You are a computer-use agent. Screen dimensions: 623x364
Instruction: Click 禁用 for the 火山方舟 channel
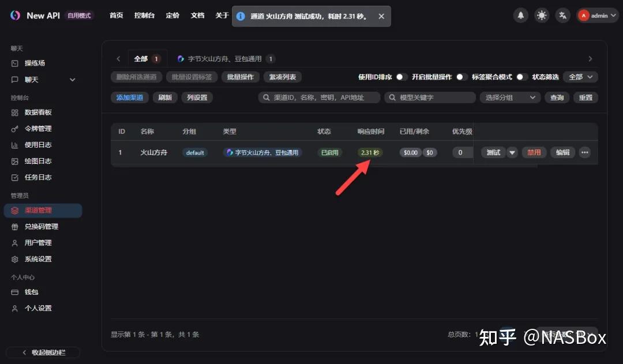534,153
